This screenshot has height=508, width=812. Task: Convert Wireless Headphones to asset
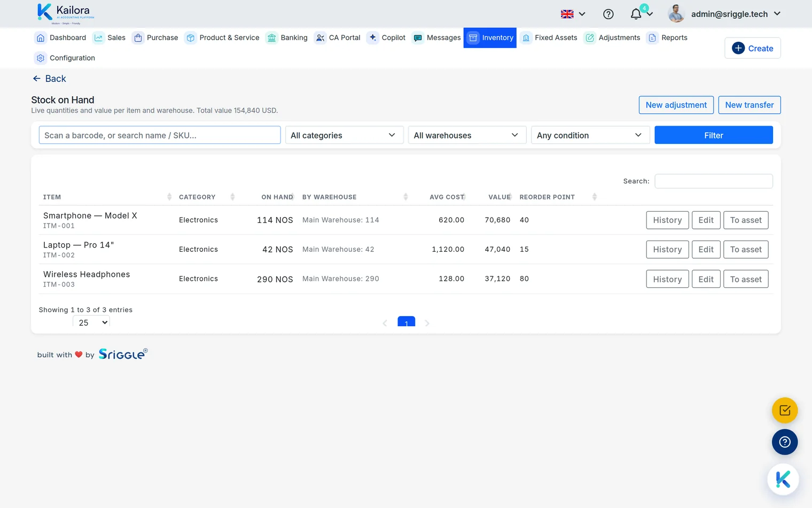point(746,279)
